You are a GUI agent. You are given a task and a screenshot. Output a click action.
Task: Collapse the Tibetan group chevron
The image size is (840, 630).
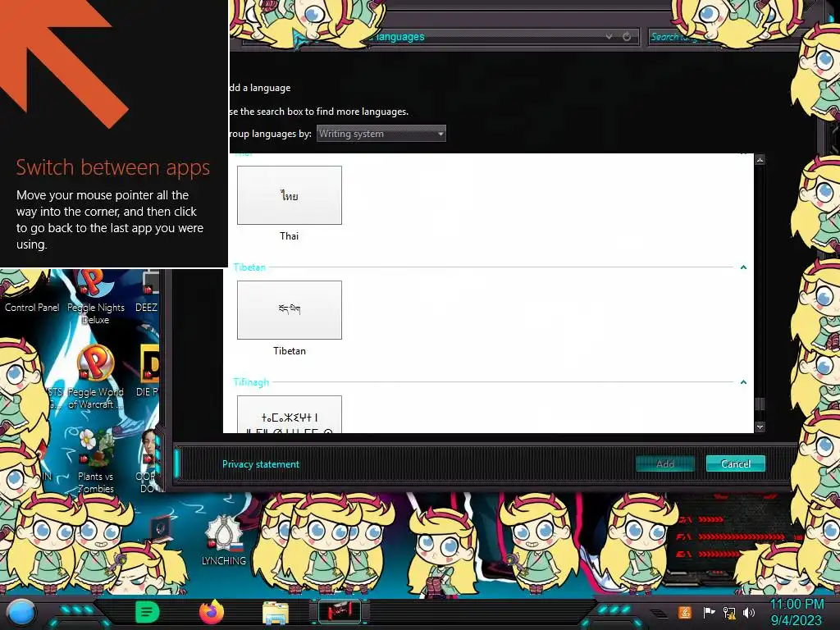click(x=743, y=267)
